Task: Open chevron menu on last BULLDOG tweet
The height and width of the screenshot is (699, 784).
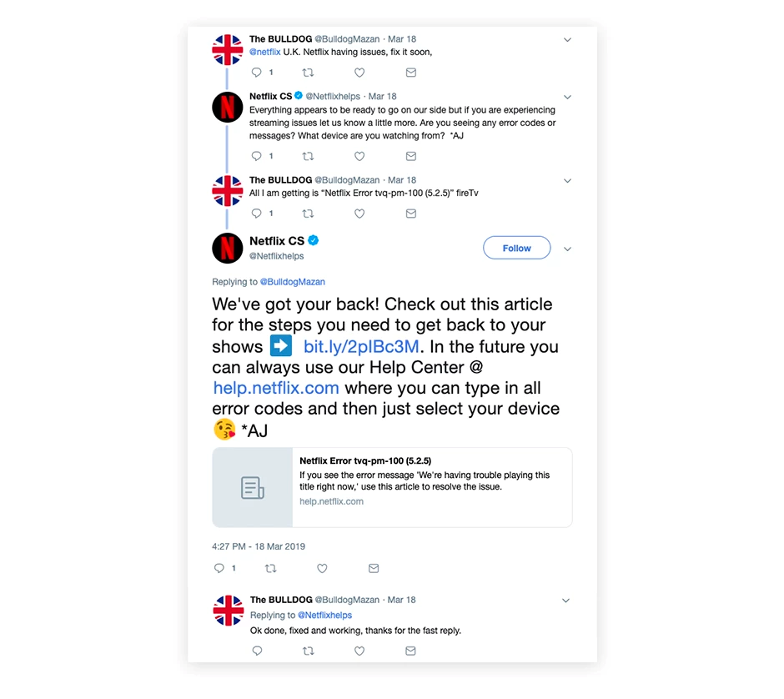Action: (x=566, y=600)
